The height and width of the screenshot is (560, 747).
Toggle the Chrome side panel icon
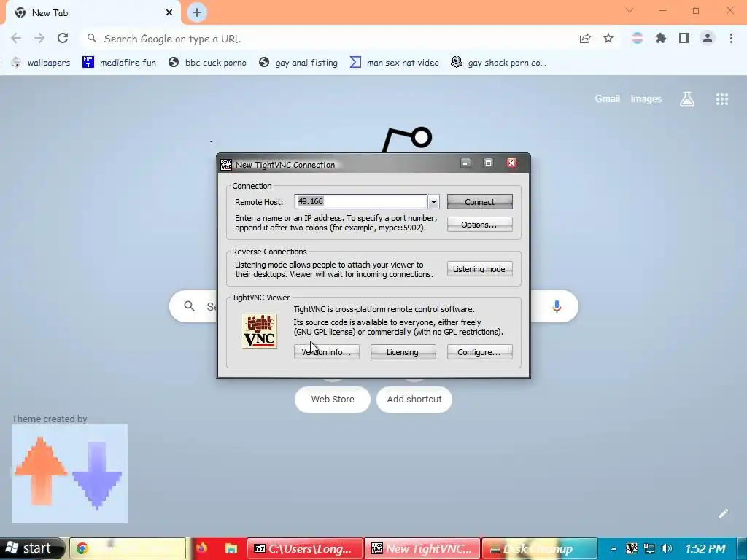(x=684, y=38)
